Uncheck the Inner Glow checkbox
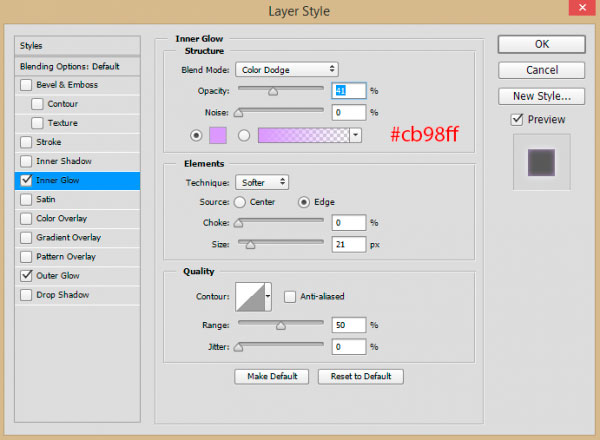The height and width of the screenshot is (440, 600). (x=26, y=180)
